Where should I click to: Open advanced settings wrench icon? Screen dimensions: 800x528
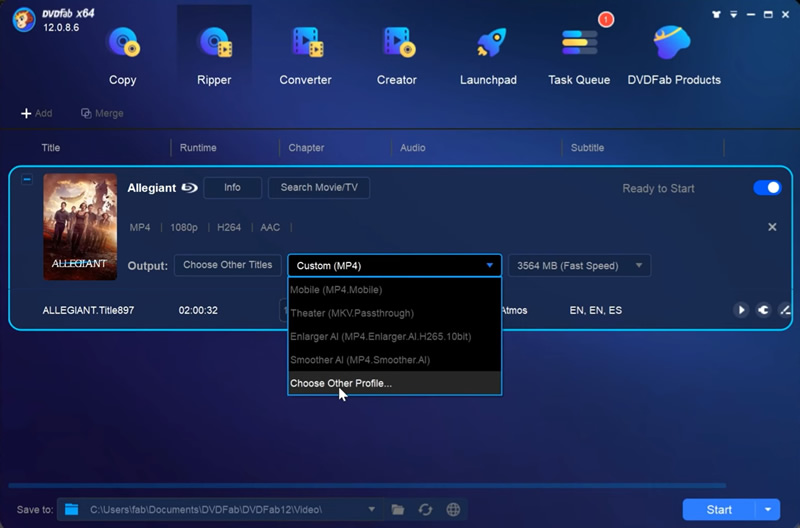[763, 310]
